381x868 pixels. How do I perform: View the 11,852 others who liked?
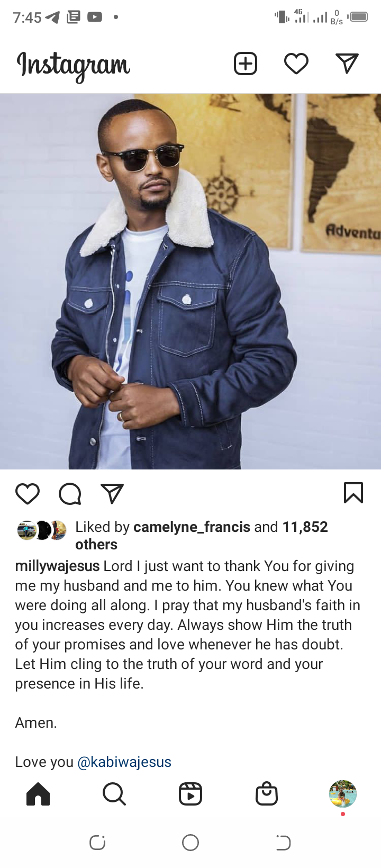pos(202,536)
